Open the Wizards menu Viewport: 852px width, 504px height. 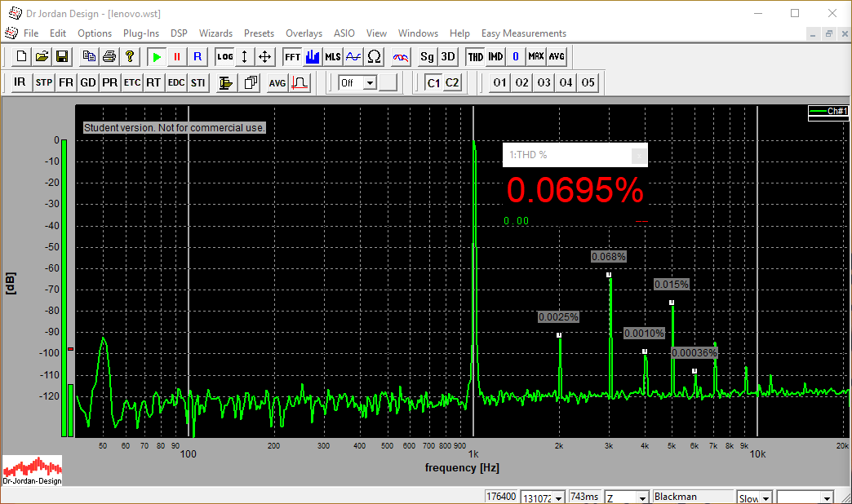point(215,33)
